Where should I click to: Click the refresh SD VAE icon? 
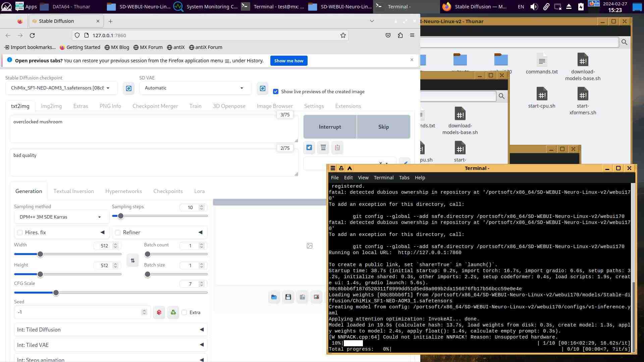263,88
